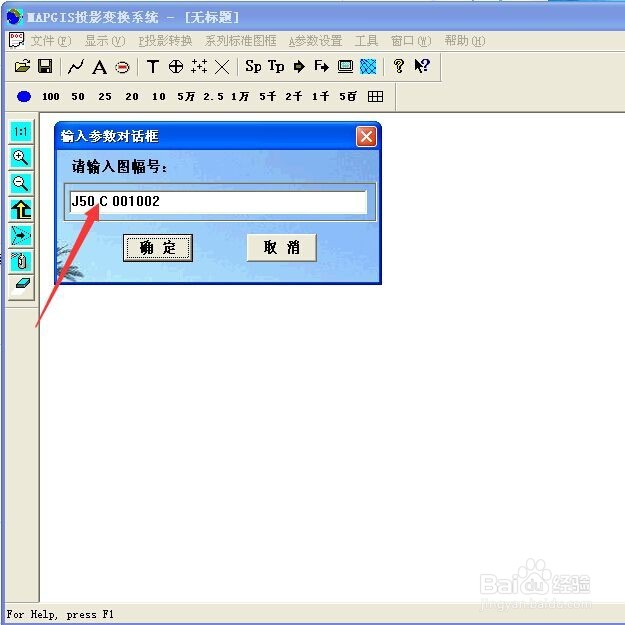This screenshot has height=625, width=625.
Task: Choose the 5千 scale map frame
Action: [267, 96]
